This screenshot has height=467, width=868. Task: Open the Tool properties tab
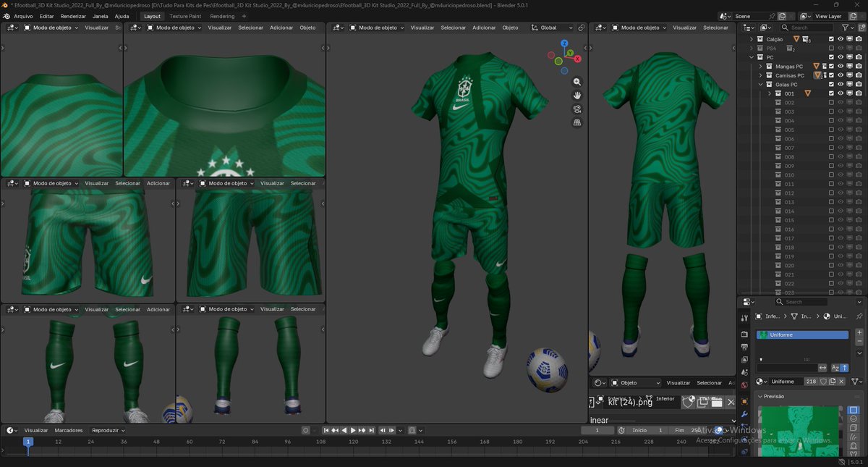(x=745, y=318)
